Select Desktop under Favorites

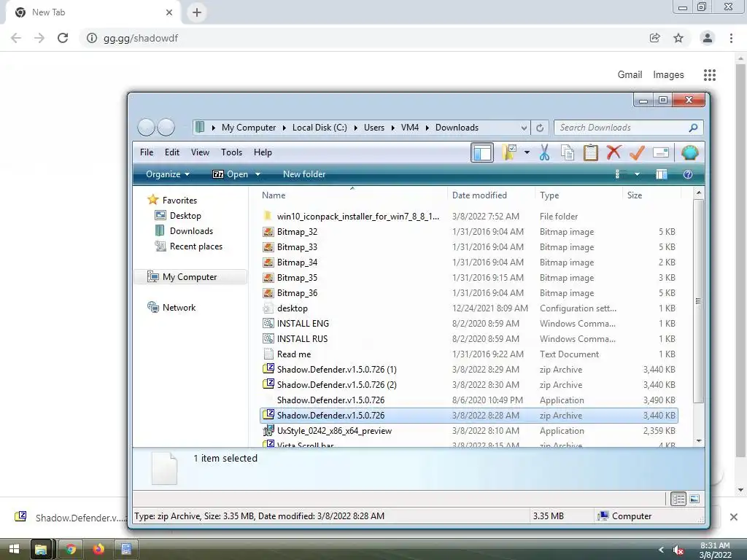tap(185, 216)
